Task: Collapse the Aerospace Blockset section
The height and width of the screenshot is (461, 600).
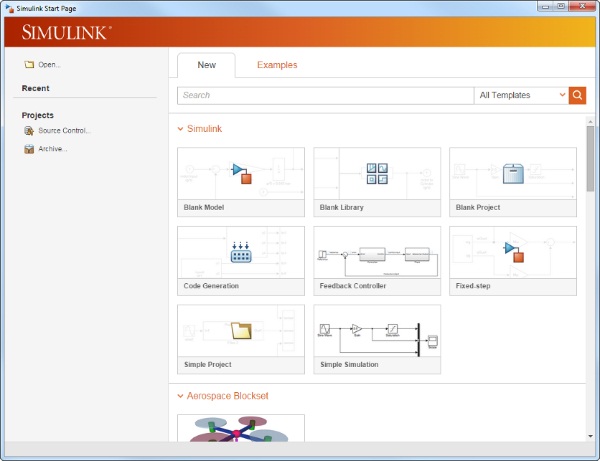Action: (180, 396)
